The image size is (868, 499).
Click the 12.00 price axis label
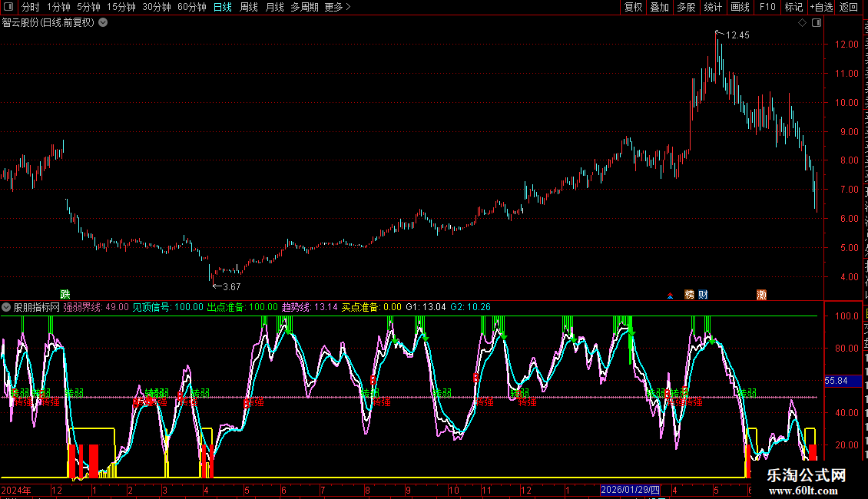[847, 45]
